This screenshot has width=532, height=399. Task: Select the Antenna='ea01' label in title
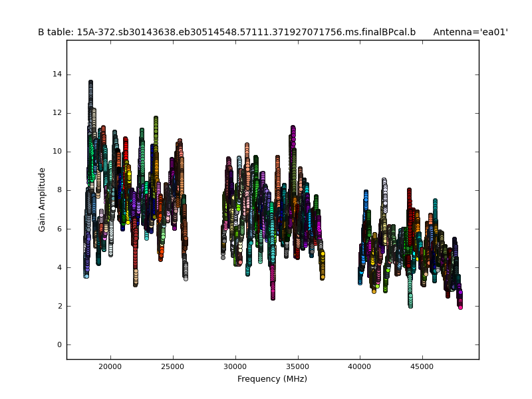point(470,32)
